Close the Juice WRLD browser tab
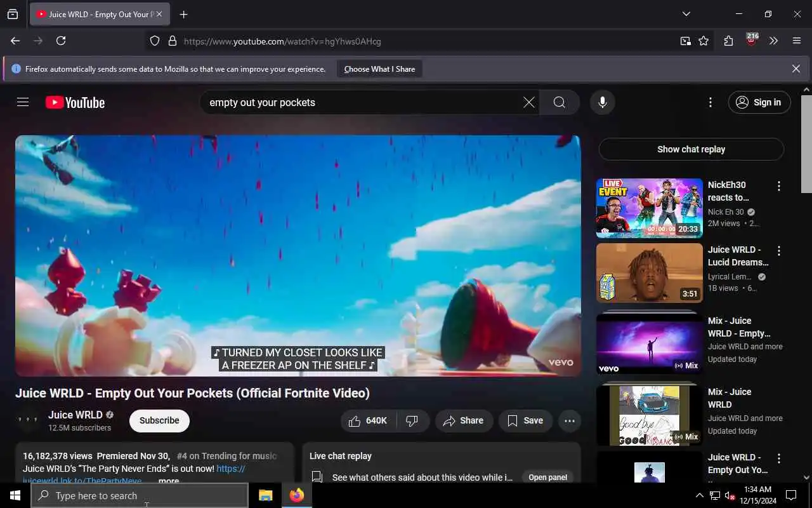The height and width of the screenshot is (508, 812). click(x=159, y=14)
